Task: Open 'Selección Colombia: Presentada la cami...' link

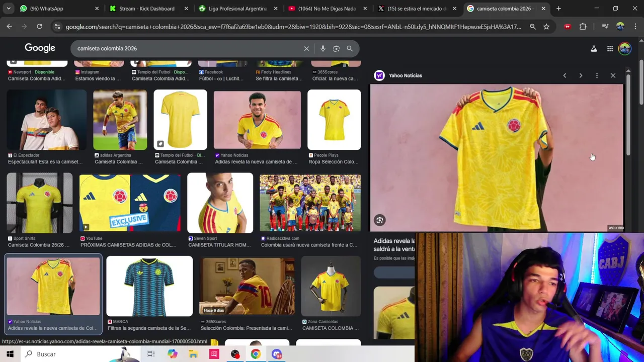Action: click(x=246, y=328)
